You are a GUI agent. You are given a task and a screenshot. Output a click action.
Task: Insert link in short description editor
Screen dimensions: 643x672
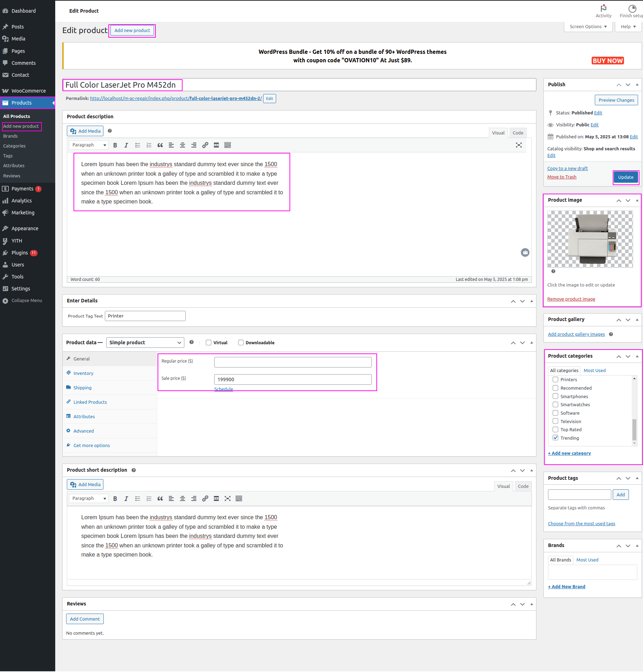(x=205, y=498)
